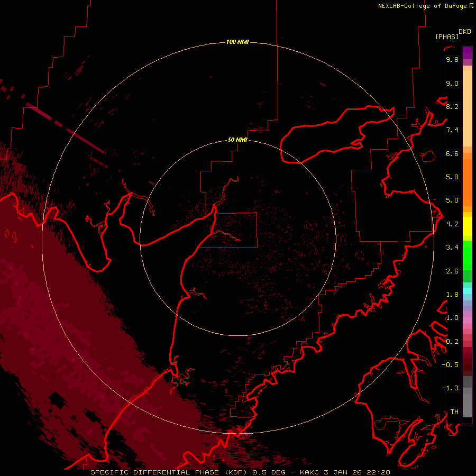This screenshot has width=476, height=476.
Task: Pick the purple band atop the color bar
Action: (x=467, y=53)
